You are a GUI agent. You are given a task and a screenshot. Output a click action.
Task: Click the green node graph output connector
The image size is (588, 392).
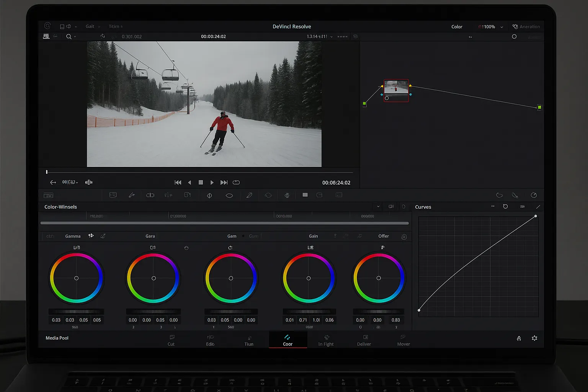[539, 107]
